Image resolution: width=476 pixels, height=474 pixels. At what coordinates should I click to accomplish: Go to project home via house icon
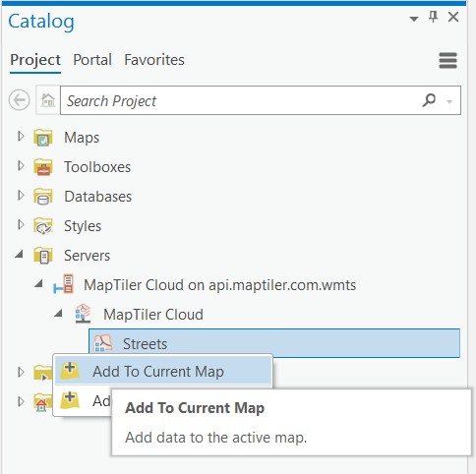[x=48, y=100]
